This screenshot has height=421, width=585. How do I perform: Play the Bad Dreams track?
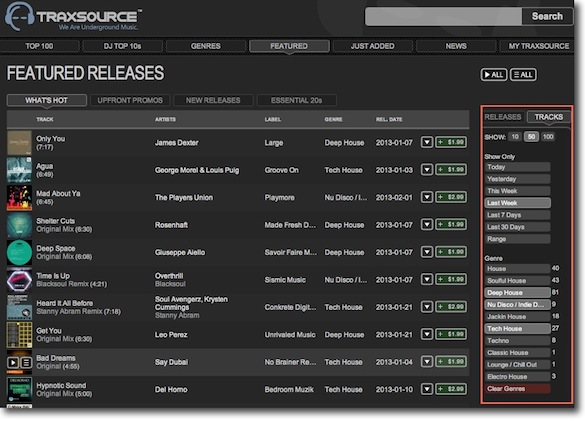(13, 362)
